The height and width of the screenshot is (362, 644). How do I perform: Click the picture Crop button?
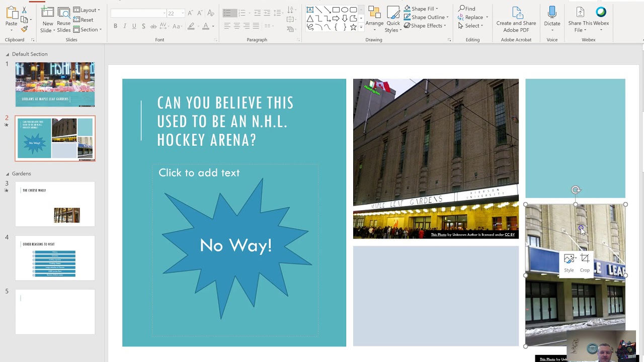pyautogui.click(x=585, y=263)
